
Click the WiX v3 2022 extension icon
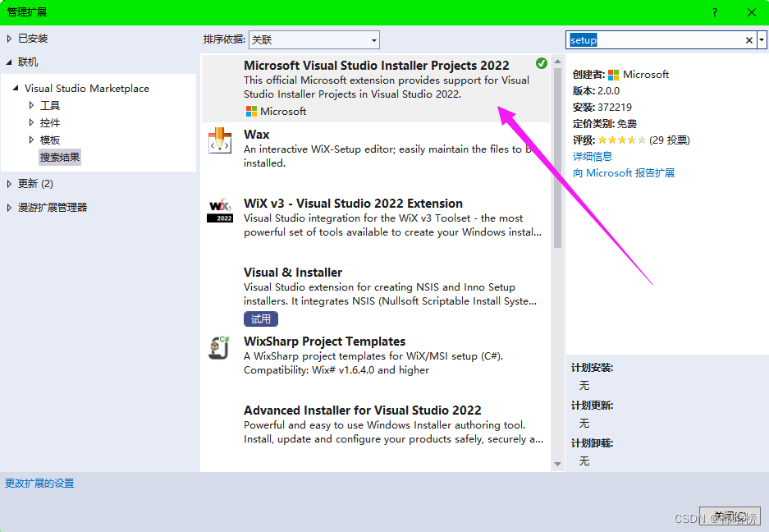(x=220, y=210)
